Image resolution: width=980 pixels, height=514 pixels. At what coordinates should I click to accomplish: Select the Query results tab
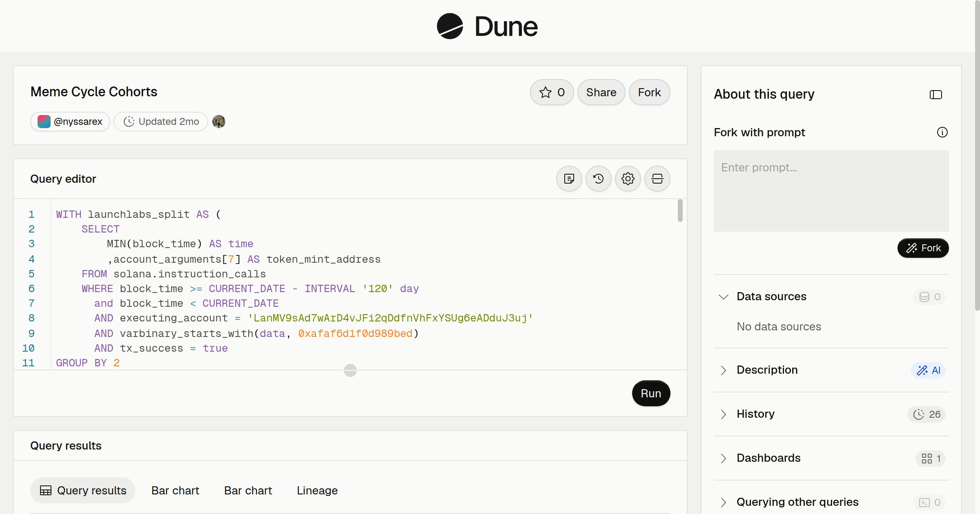point(83,490)
